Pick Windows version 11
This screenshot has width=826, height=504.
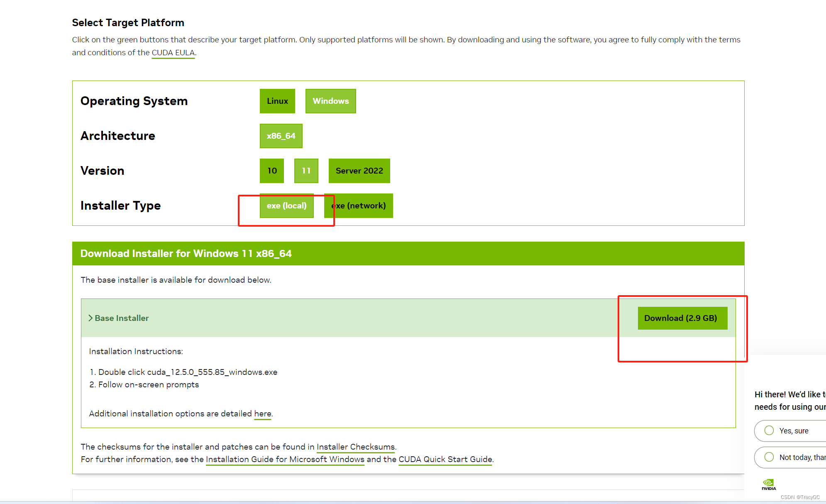(306, 171)
